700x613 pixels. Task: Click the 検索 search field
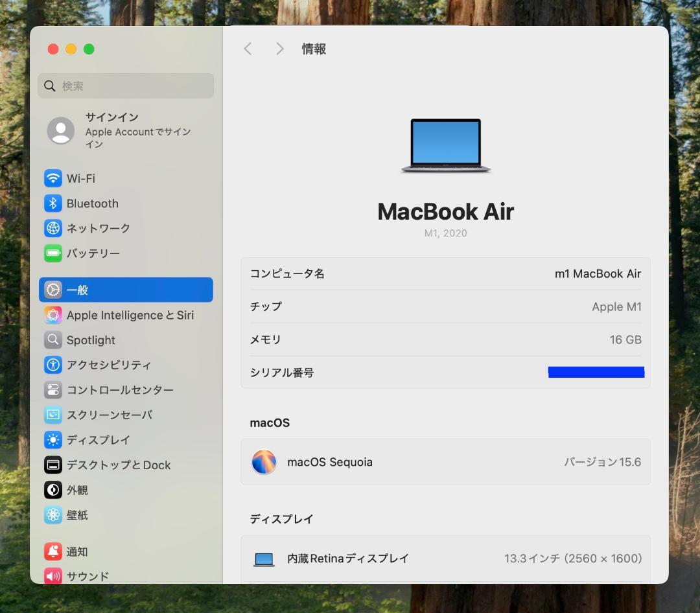[125, 86]
